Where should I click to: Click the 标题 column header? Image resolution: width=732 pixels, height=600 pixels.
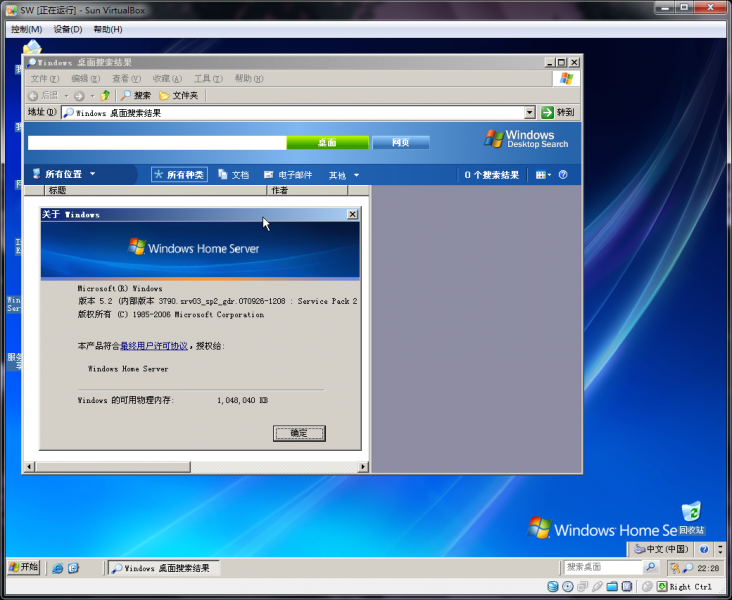point(155,190)
